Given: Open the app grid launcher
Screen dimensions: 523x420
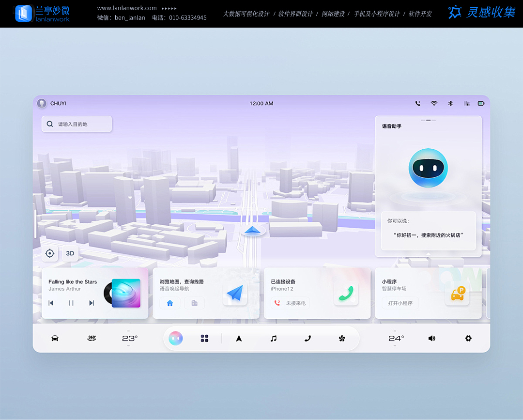Looking at the screenshot, I should (204, 339).
